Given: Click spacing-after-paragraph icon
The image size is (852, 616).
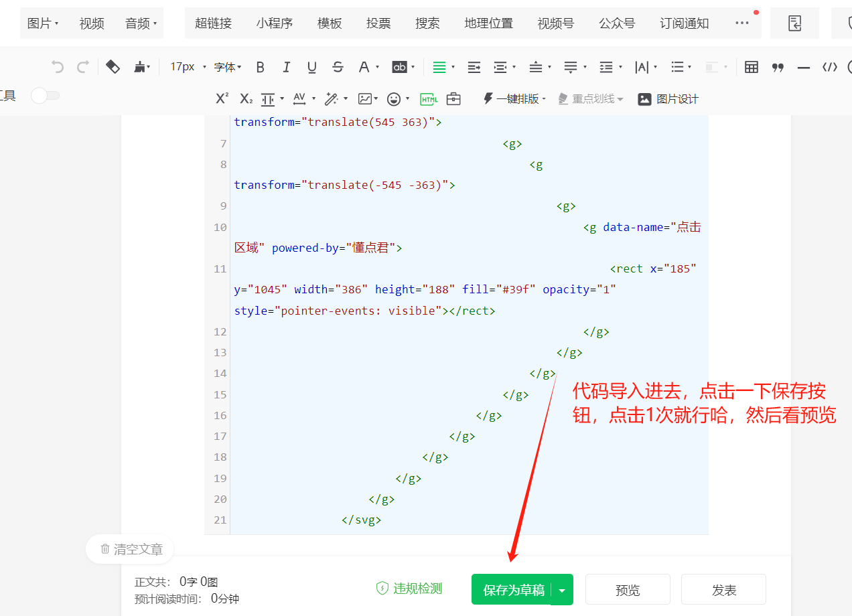Looking at the screenshot, I should point(571,67).
